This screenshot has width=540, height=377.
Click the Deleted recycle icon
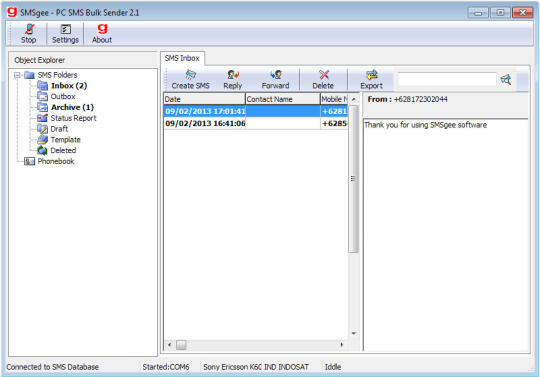[x=42, y=150]
